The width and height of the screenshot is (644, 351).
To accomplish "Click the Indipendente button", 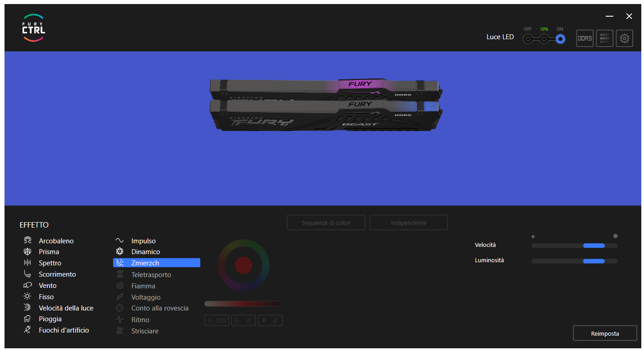I will coord(409,223).
